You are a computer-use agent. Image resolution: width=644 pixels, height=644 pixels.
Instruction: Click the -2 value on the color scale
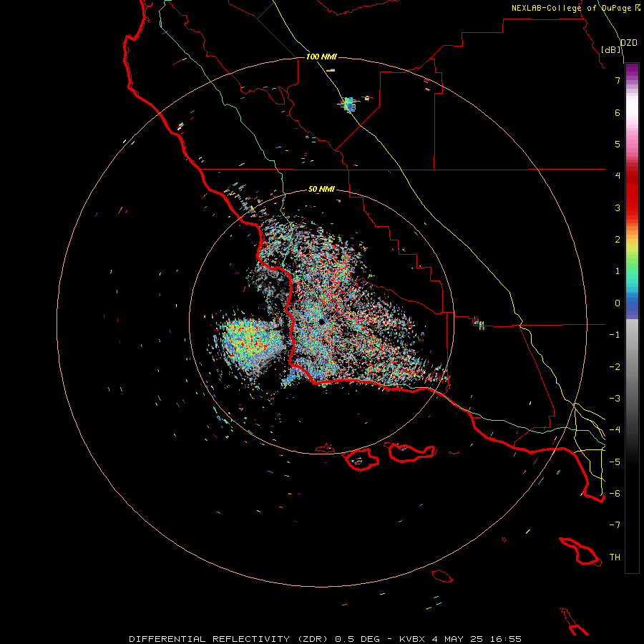615,367
